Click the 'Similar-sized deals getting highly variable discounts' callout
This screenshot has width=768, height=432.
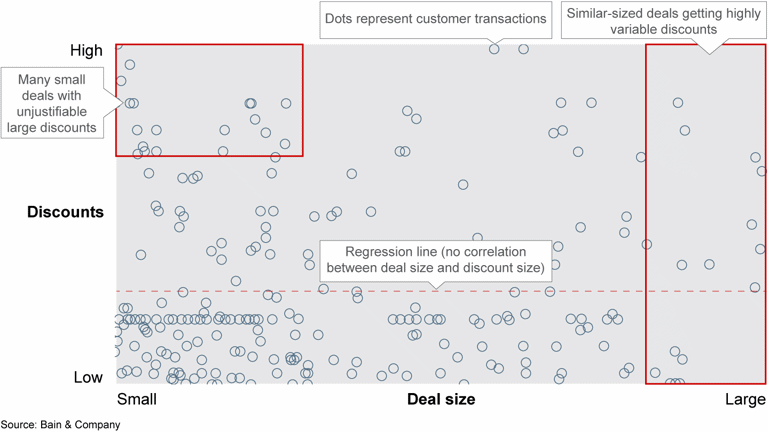(x=663, y=21)
